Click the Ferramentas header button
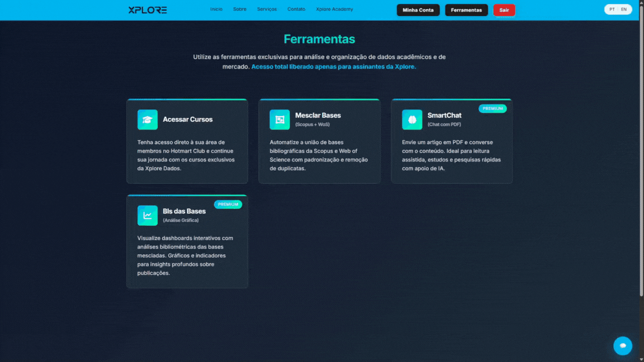Viewport: 644px width, 362px height. point(466,10)
